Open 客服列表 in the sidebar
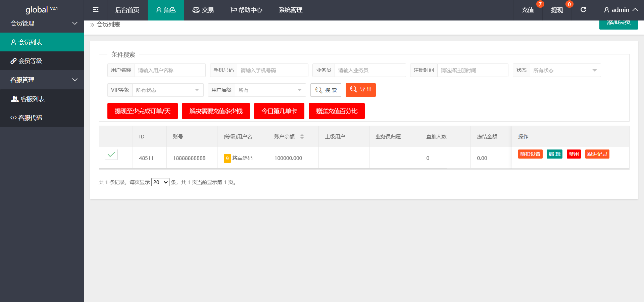The width and height of the screenshot is (644, 302). point(33,99)
